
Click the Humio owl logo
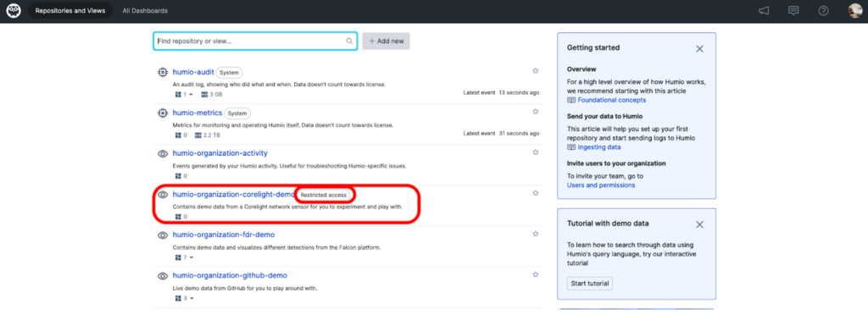(14, 10)
